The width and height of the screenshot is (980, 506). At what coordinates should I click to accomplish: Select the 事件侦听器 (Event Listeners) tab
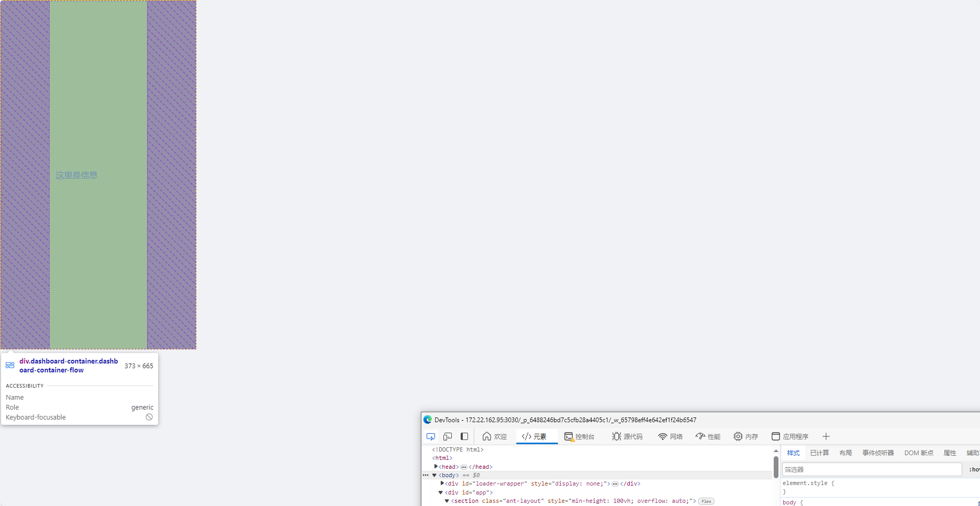(878, 453)
